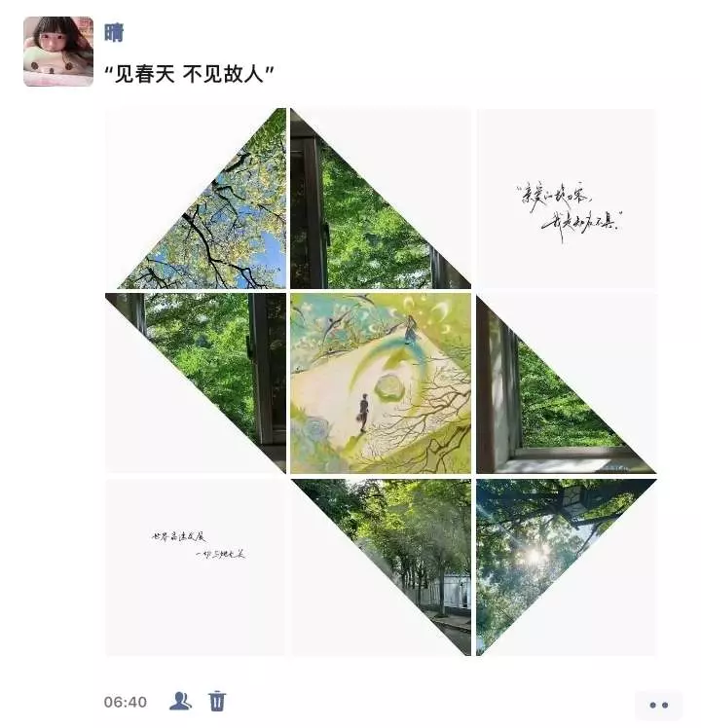This screenshot has height=728, width=701.
Task: Tap the 06:40 timestamp
Action: (125, 702)
